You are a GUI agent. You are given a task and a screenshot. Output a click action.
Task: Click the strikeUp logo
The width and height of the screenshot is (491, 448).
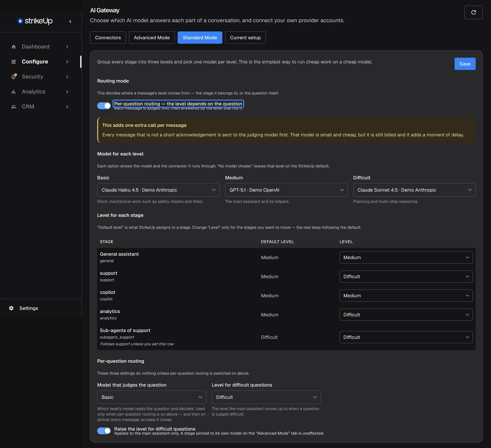(x=35, y=21)
